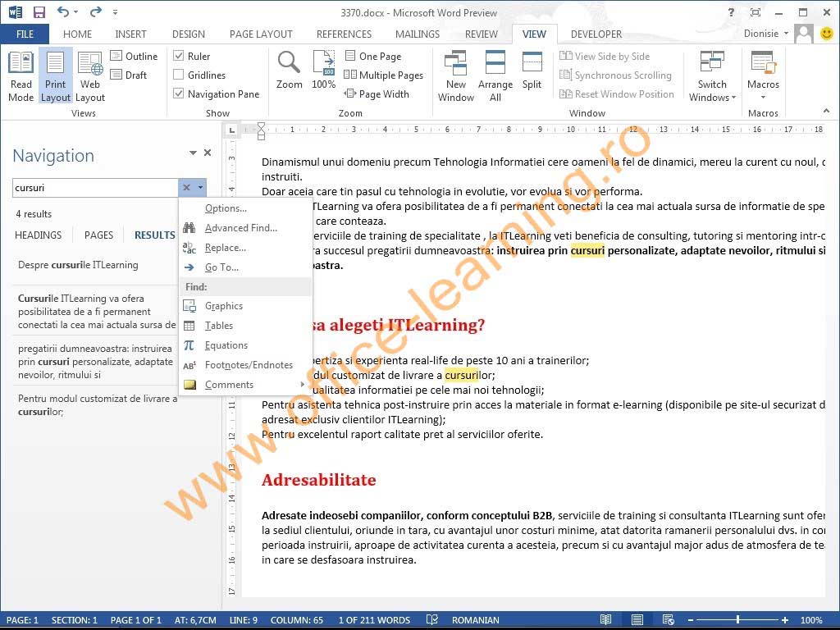Set zoom to 100% in ribbon

point(323,70)
